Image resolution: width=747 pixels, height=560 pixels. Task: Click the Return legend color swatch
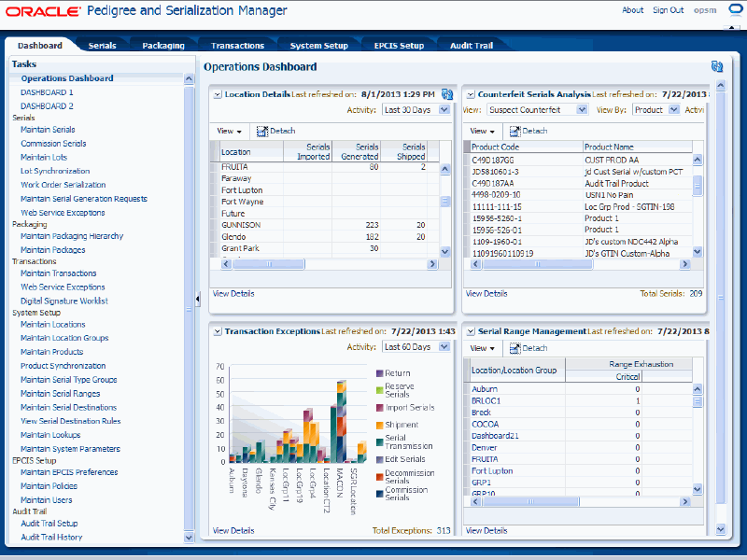(x=380, y=373)
